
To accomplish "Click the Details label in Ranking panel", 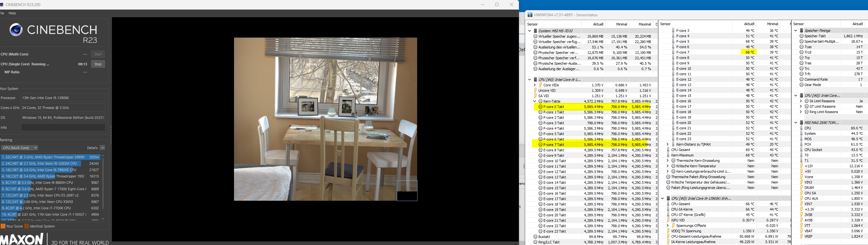I will [x=92, y=148].
